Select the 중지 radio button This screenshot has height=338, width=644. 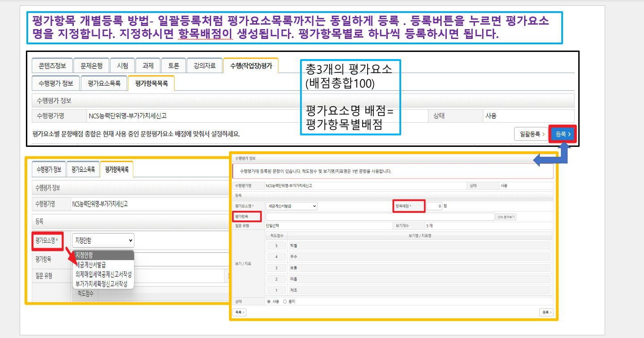285,302
